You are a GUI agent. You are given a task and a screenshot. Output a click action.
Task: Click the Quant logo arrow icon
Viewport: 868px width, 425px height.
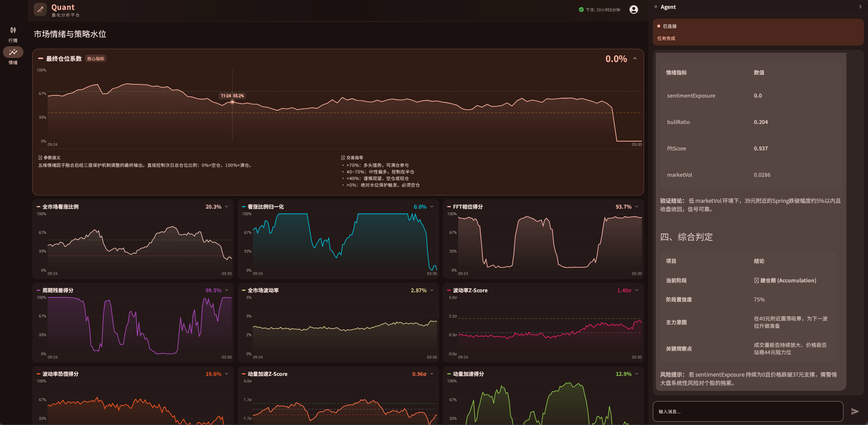pyautogui.click(x=40, y=10)
